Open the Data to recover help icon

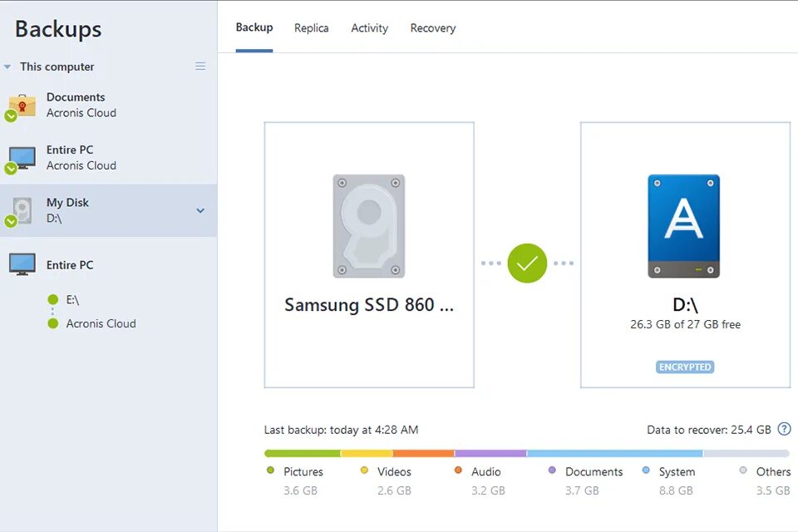tap(783, 429)
